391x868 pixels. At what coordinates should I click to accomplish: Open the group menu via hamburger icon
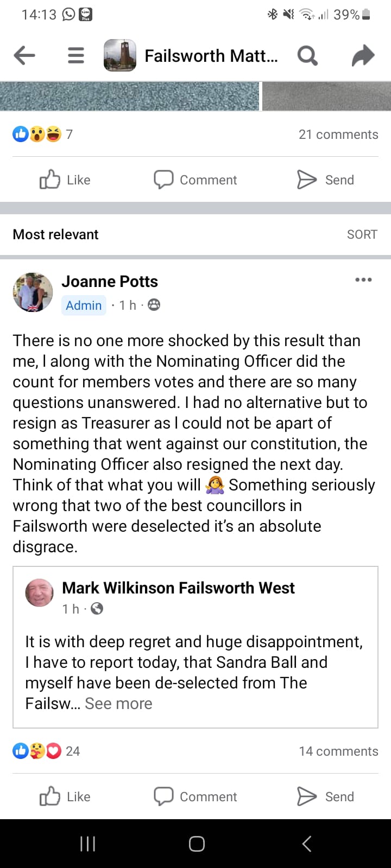tap(75, 55)
